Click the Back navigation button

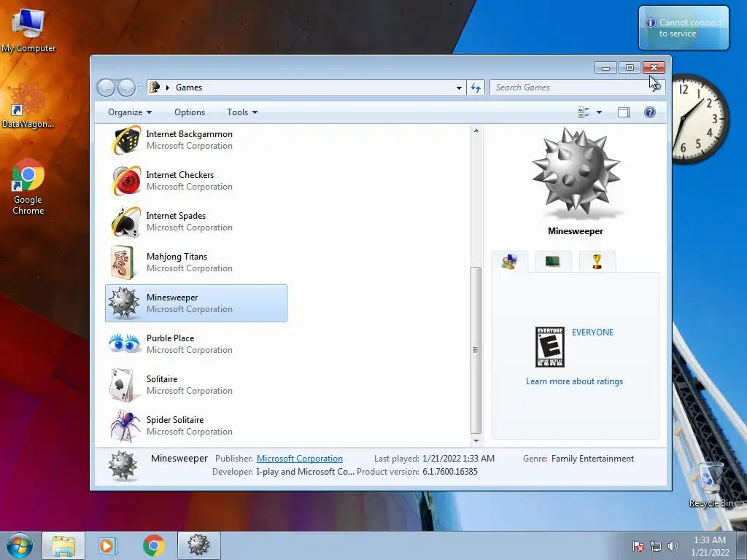coord(106,87)
